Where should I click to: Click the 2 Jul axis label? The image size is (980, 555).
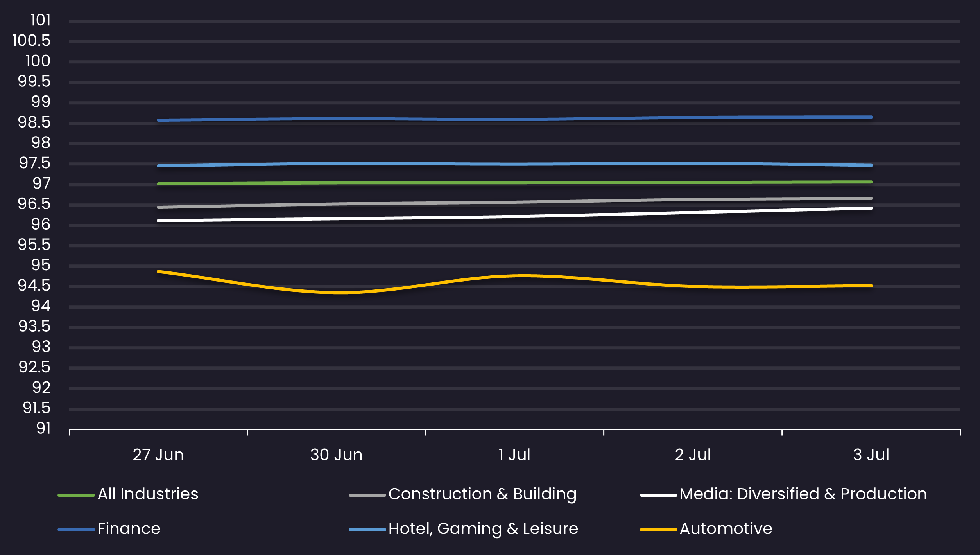pyautogui.click(x=693, y=455)
